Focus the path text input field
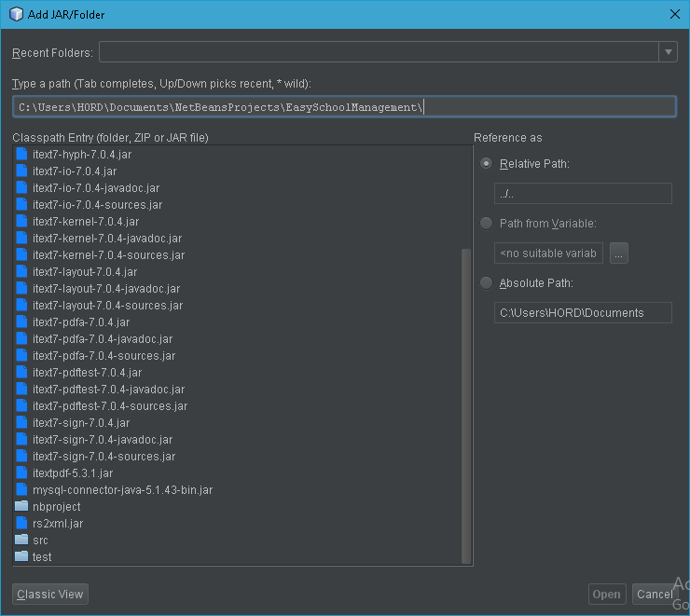The height and width of the screenshot is (616, 690). [x=345, y=107]
